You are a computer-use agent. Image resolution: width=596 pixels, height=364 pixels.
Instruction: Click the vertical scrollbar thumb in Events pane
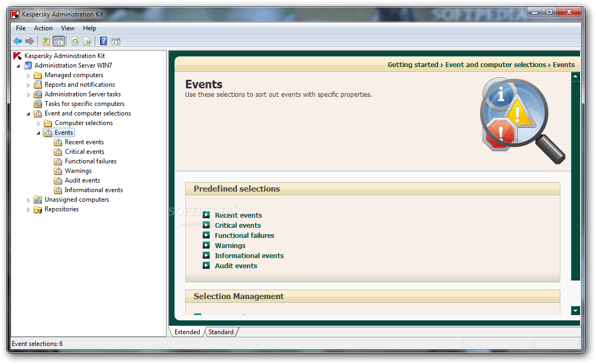click(575, 180)
